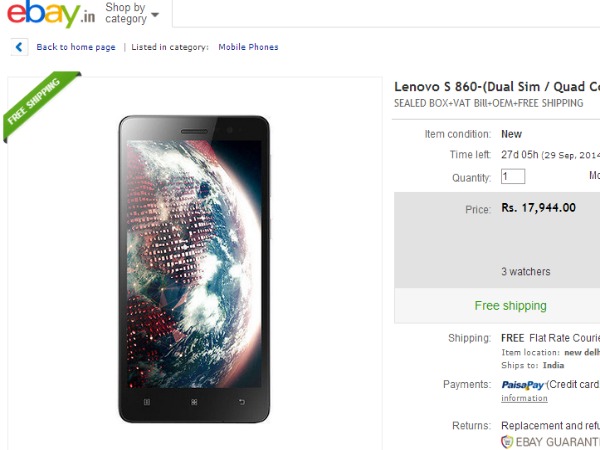This screenshot has height=450, width=600.
Task: Click the Rs. 17,944.00 price
Action: (539, 208)
